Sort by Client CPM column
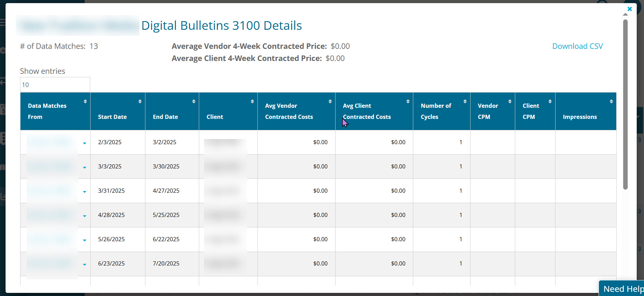The width and height of the screenshot is (644, 296). (x=535, y=111)
